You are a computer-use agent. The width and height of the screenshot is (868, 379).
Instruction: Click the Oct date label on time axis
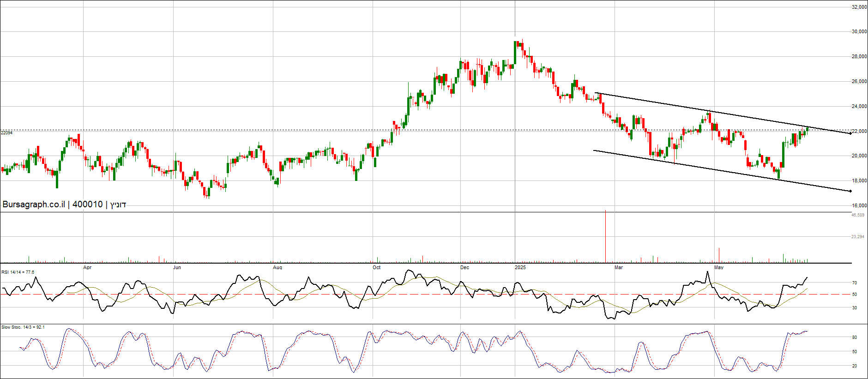[x=377, y=267]
